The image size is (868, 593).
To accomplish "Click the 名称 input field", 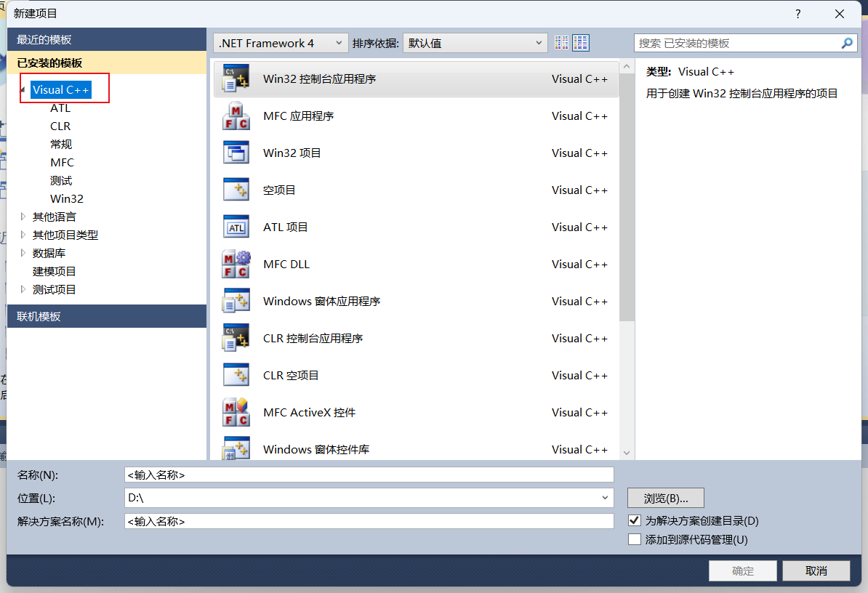I will tap(368, 475).
